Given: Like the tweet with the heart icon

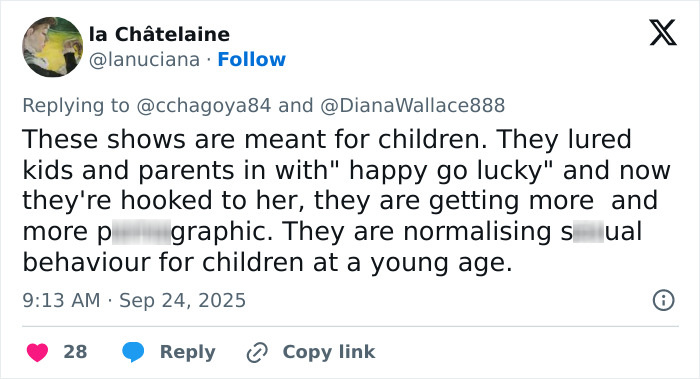Looking at the screenshot, I should click(38, 352).
